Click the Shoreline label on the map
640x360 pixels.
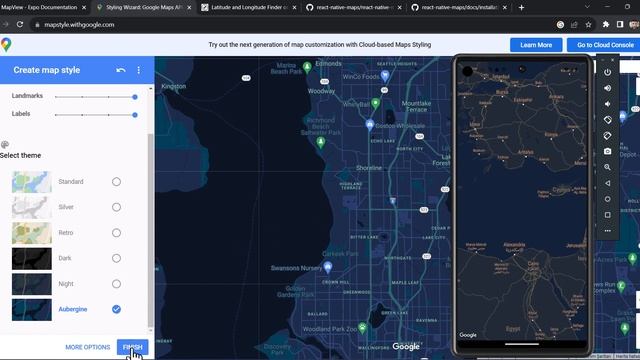tap(369, 168)
